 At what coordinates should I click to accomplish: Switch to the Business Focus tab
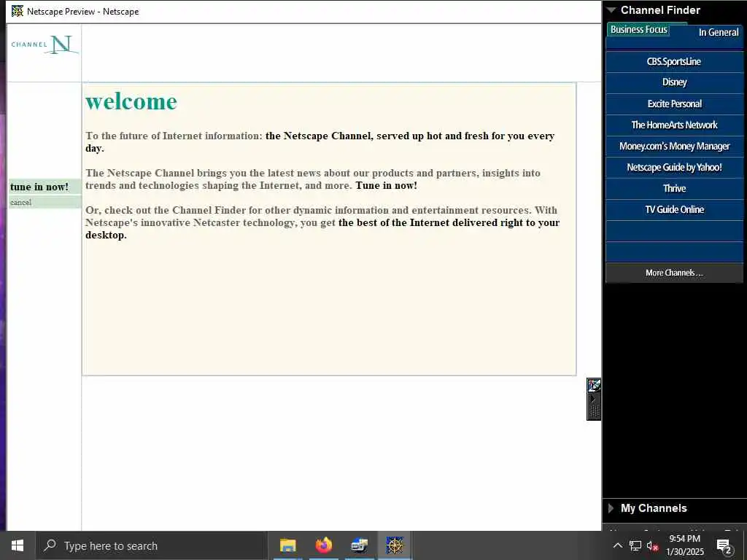point(638,29)
